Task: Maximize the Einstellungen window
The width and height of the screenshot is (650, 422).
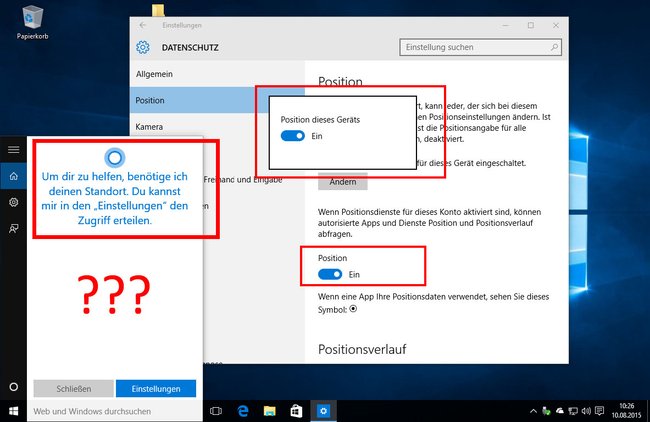Action: (531, 25)
